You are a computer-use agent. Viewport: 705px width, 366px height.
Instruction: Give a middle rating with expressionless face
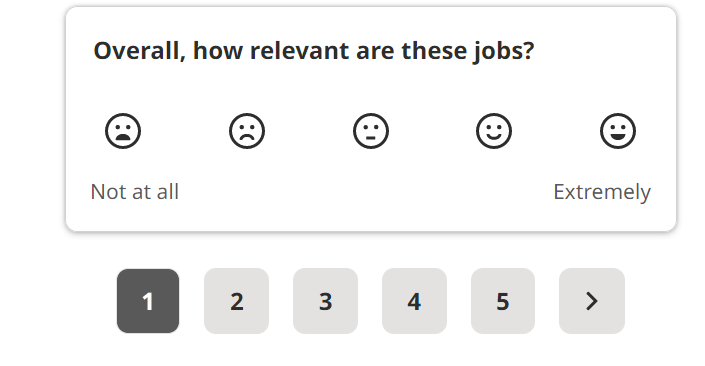pyautogui.click(x=370, y=131)
